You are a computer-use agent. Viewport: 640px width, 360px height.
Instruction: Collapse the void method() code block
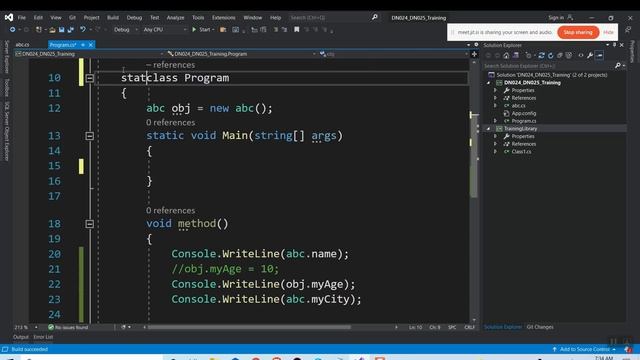(x=90, y=224)
